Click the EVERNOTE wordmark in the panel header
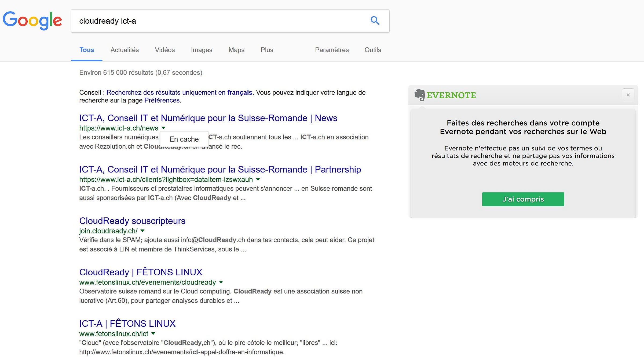 click(451, 95)
